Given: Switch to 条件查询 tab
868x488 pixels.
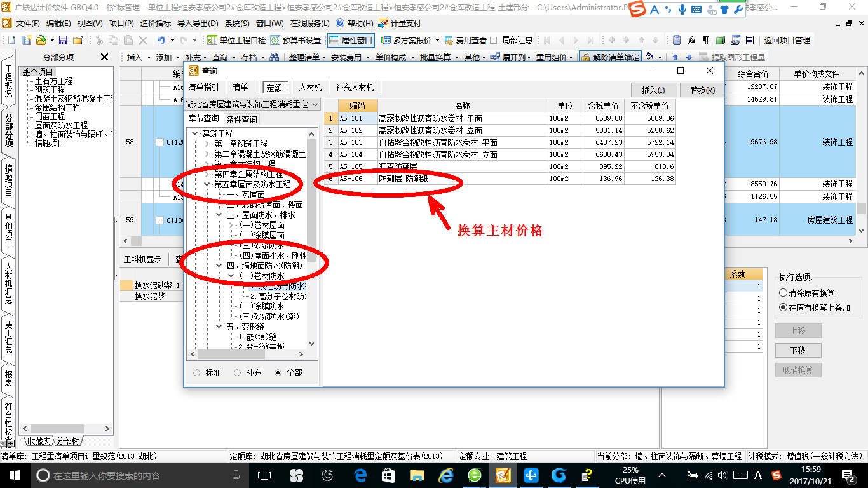Looking at the screenshot, I should (x=241, y=119).
